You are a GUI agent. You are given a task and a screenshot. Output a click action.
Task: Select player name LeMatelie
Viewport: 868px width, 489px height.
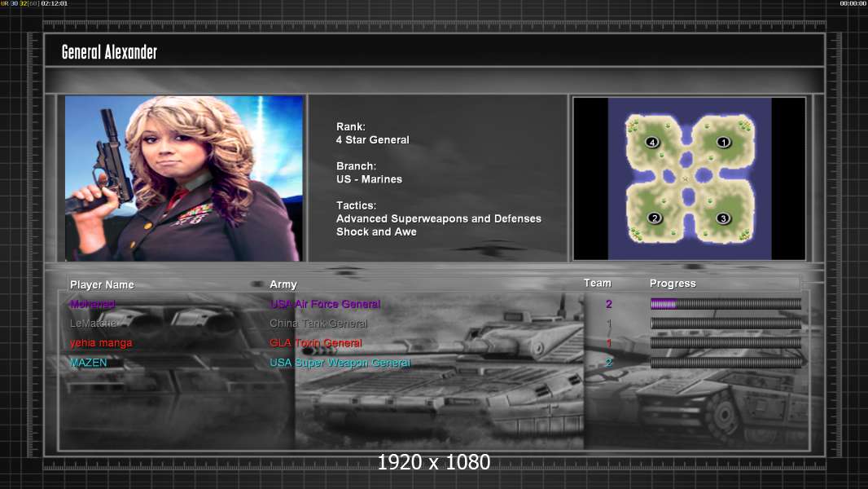(94, 324)
